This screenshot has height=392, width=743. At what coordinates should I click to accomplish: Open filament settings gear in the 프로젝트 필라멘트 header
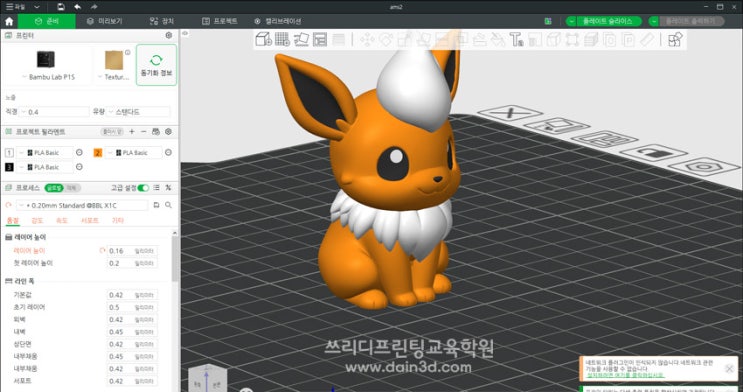pyautogui.click(x=168, y=132)
